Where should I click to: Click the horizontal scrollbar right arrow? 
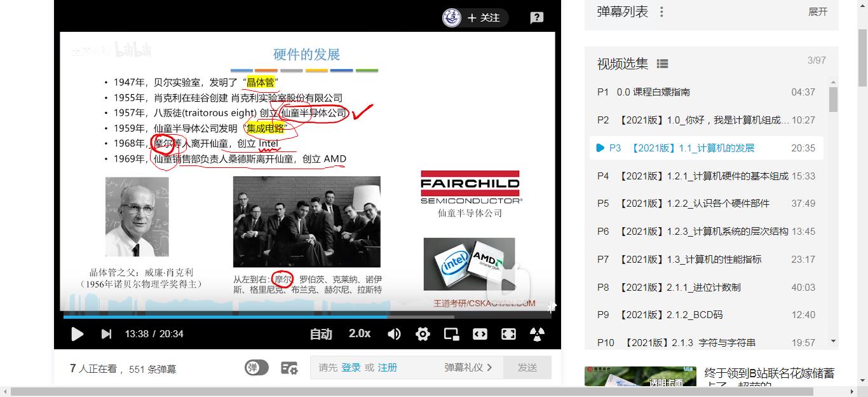pyautogui.click(x=851, y=391)
